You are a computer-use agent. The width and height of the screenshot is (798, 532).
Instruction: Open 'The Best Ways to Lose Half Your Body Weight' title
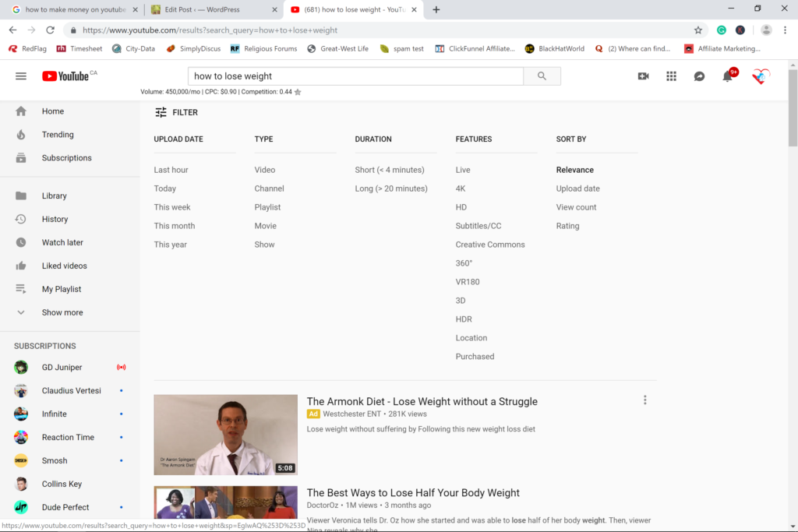tap(413, 493)
